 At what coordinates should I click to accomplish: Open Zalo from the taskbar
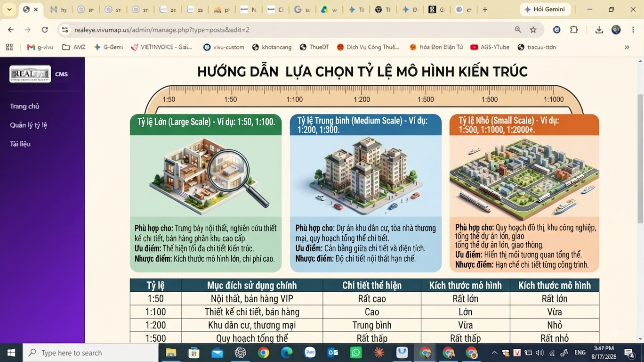[310, 353]
